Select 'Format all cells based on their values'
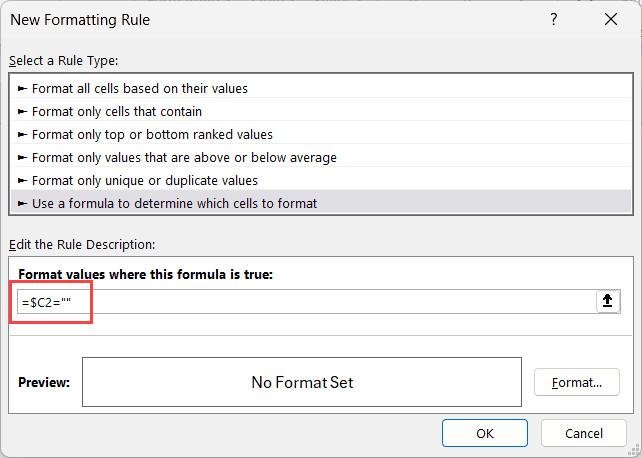642x458 pixels. pos(139,89)
